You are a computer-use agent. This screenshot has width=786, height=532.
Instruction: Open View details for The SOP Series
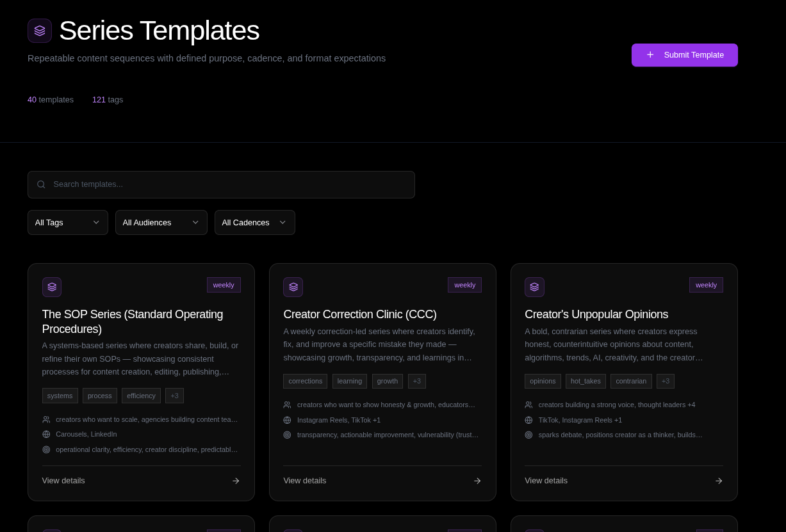(141, 481)
